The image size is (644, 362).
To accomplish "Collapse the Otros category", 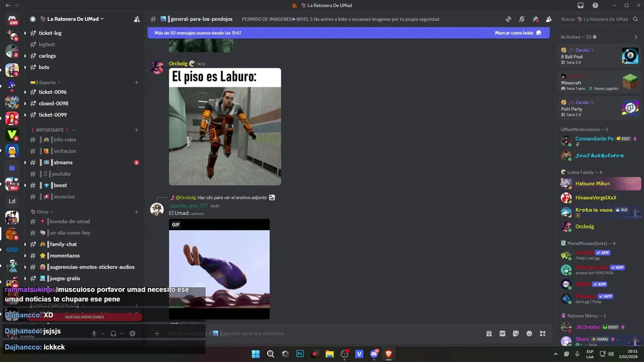I will pos(42,212).
